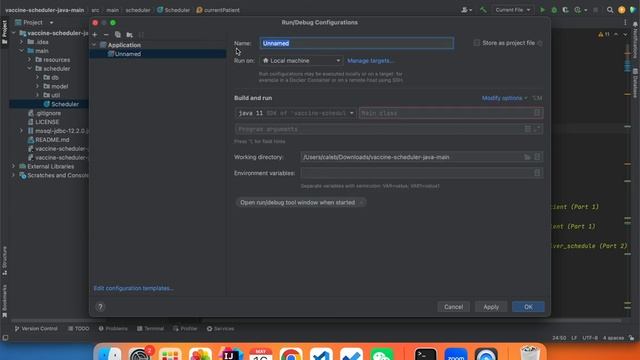Click '4 spaces' indent in status bar
The height and width of the screenshot is (360, 640).
[613, 338]
